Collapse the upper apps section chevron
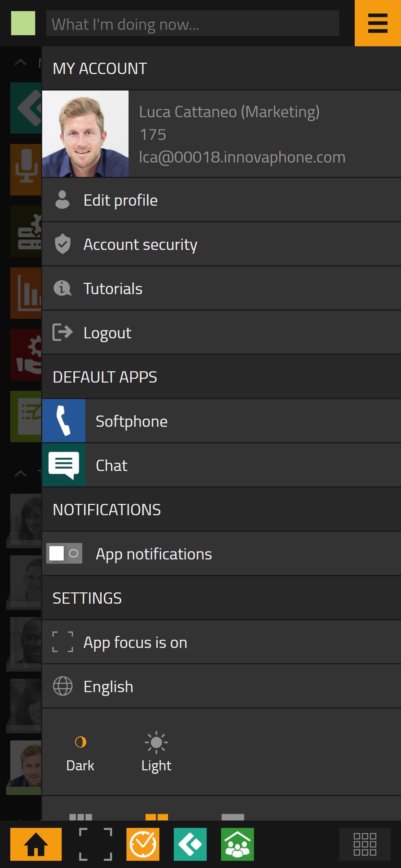The image size is (401, 868). click(x=21, y=62)
